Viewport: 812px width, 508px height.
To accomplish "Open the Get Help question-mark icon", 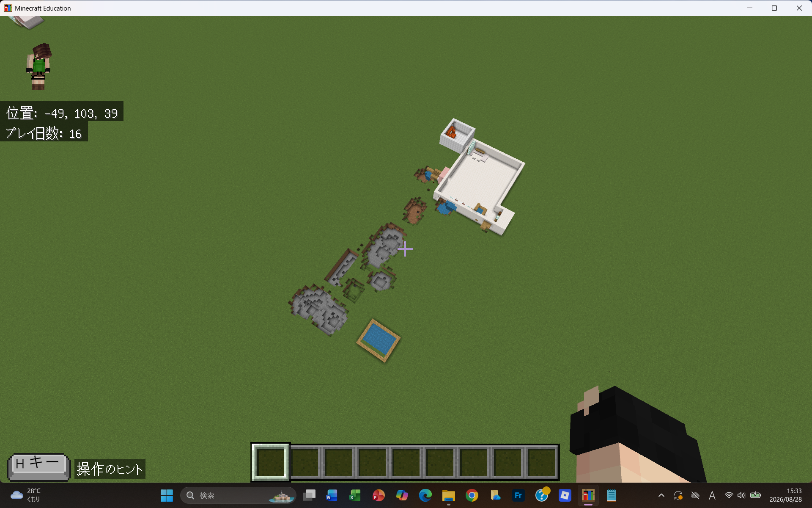I will click(x=542, y=495).
